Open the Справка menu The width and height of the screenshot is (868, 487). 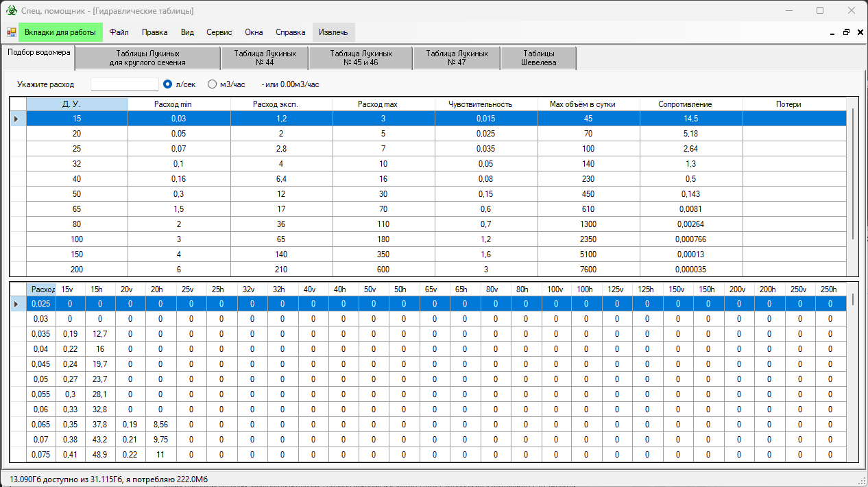[x=290, y=32]
